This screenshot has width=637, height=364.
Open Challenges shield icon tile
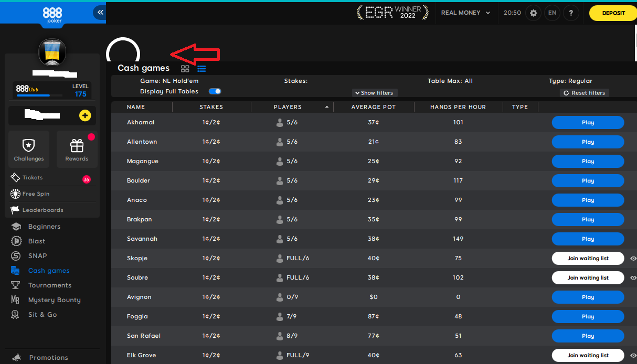pyautogui.click(x=29, y=149)
